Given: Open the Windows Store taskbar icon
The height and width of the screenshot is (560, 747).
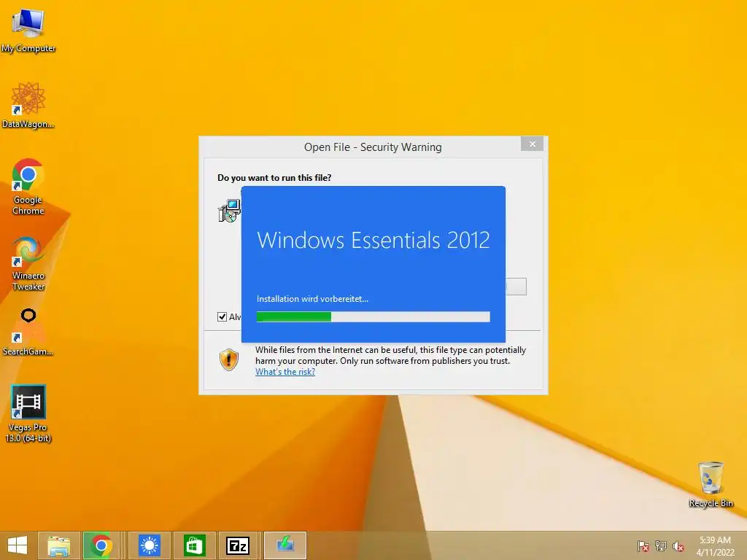Looking at the screenshot, I should (194, 545).
